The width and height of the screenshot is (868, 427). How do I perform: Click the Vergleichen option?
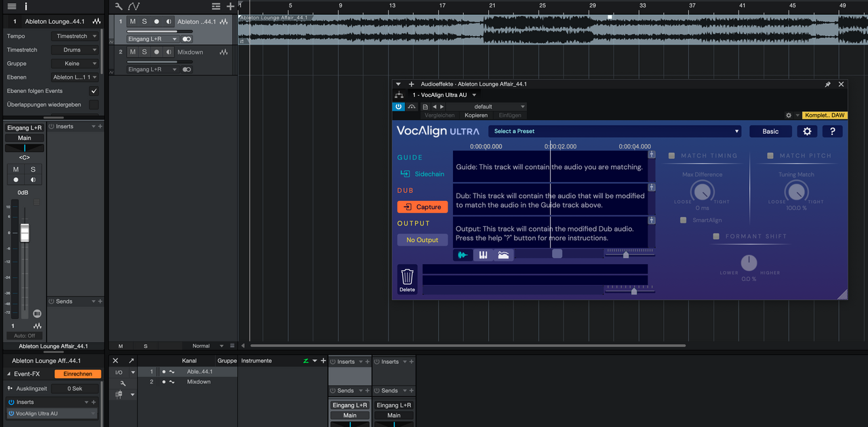pos(439,115)
